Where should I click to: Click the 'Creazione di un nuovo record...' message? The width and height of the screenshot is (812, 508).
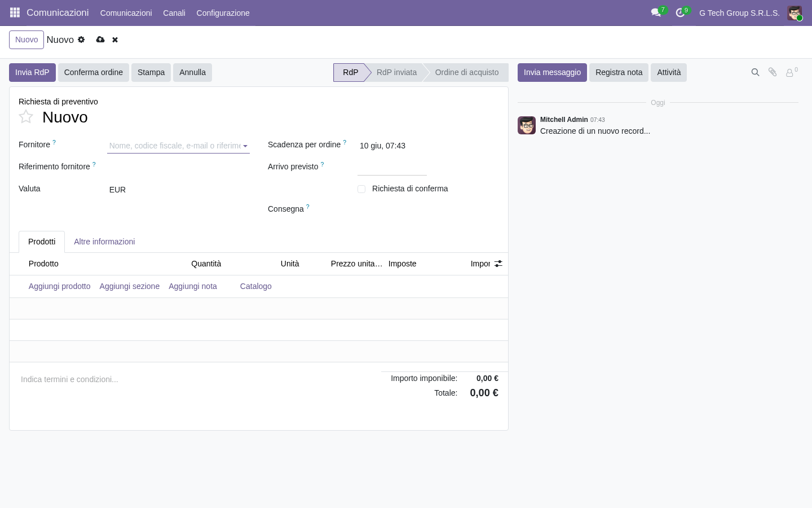click(x=595, y=131)
